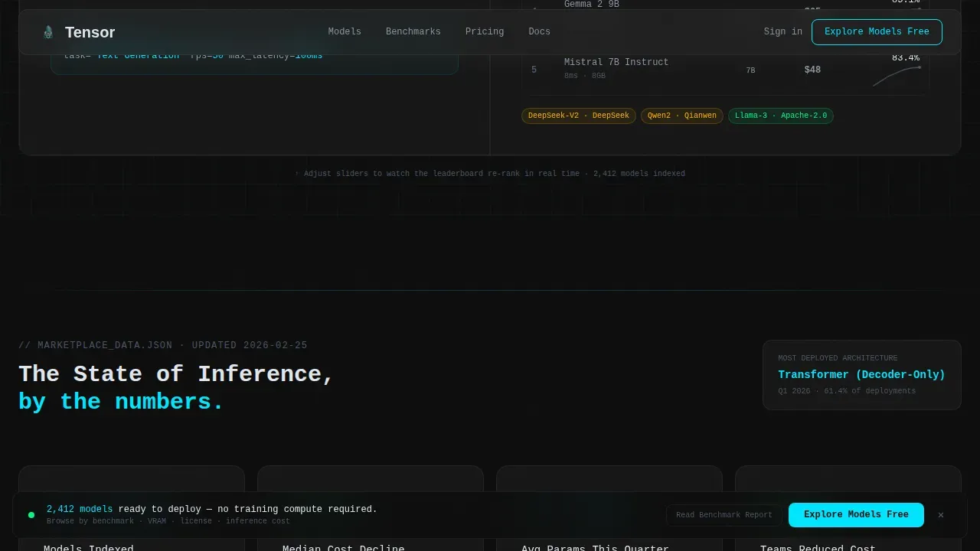Select the Llama-3 · Apache-2.0 tag

tap(781, 116)
